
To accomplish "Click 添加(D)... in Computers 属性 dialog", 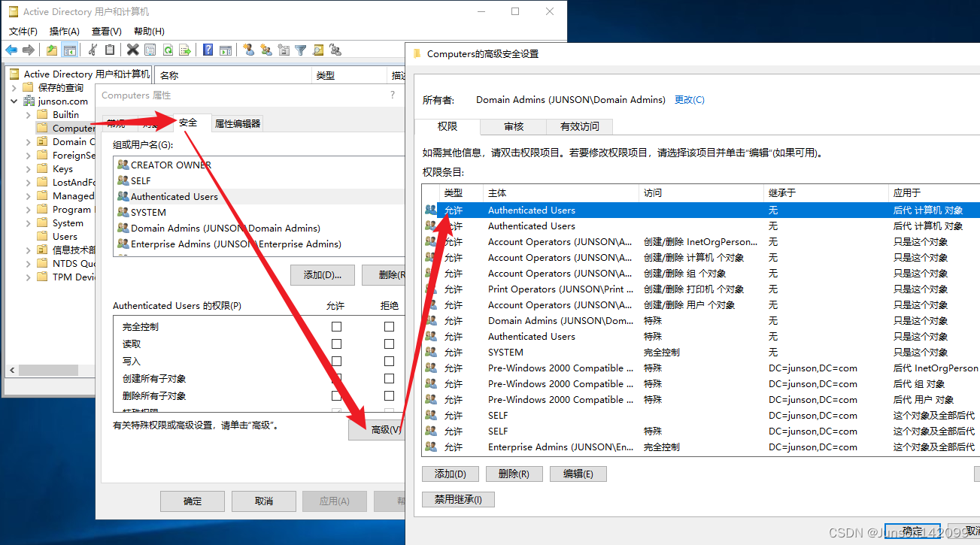I will tap(322, 275).
